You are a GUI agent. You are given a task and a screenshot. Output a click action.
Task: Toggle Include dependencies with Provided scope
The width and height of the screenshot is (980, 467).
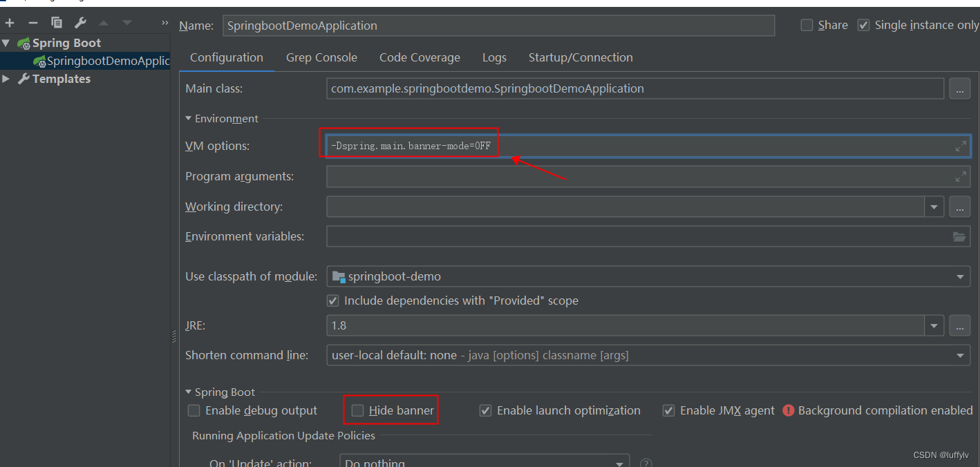coord(332,301)
